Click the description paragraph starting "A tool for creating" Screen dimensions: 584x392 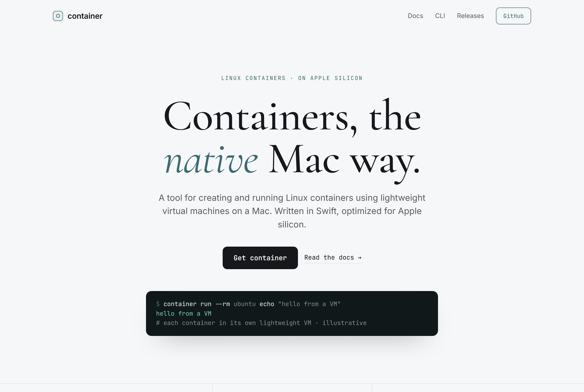(292, 211)
